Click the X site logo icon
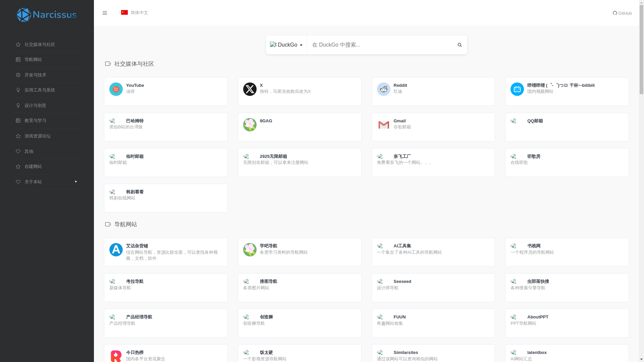This screenshot has width=644, height=362. 250,89
